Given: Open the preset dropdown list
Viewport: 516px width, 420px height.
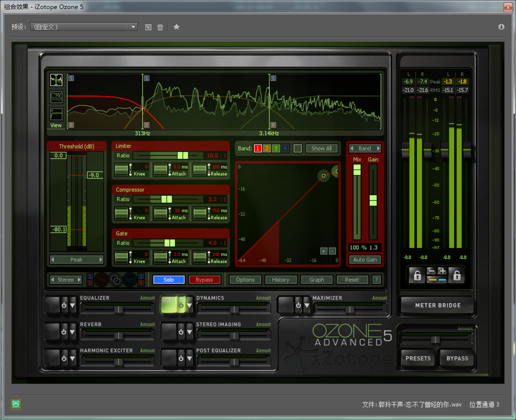Looking at the screenshot, I should [133, 27].
